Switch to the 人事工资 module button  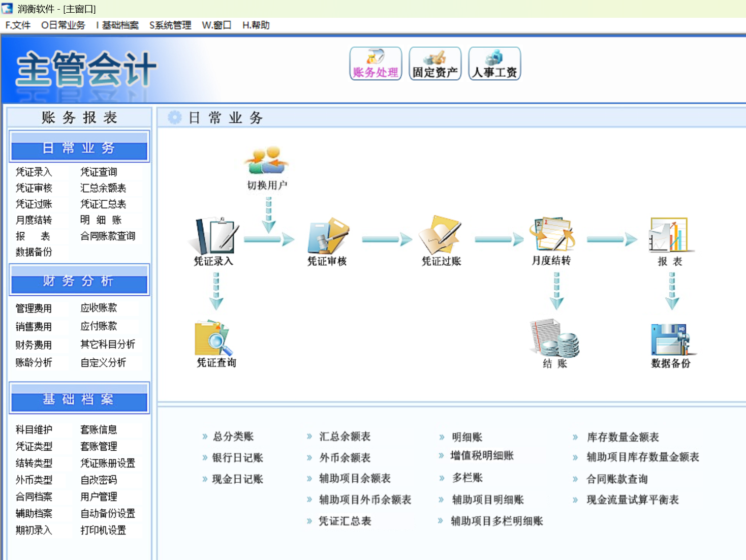(494, 64)
